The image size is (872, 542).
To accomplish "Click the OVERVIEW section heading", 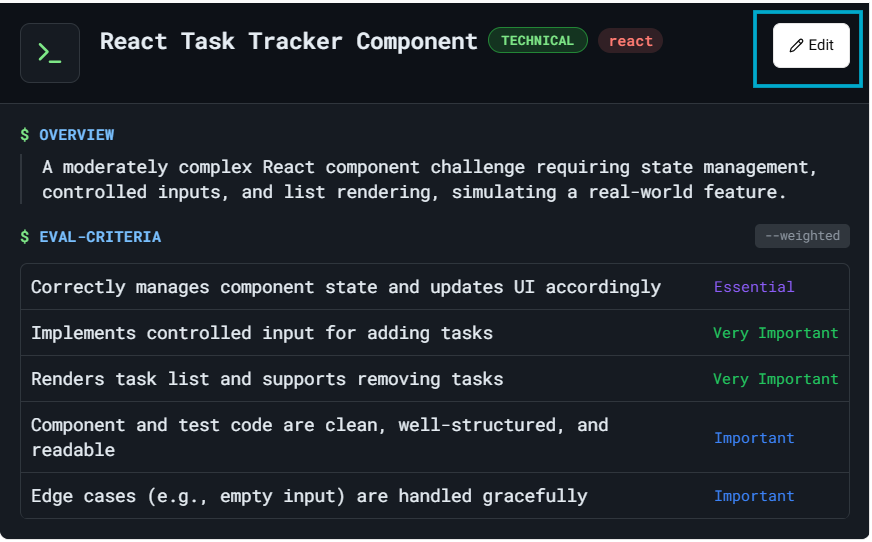I will (76, 135).
